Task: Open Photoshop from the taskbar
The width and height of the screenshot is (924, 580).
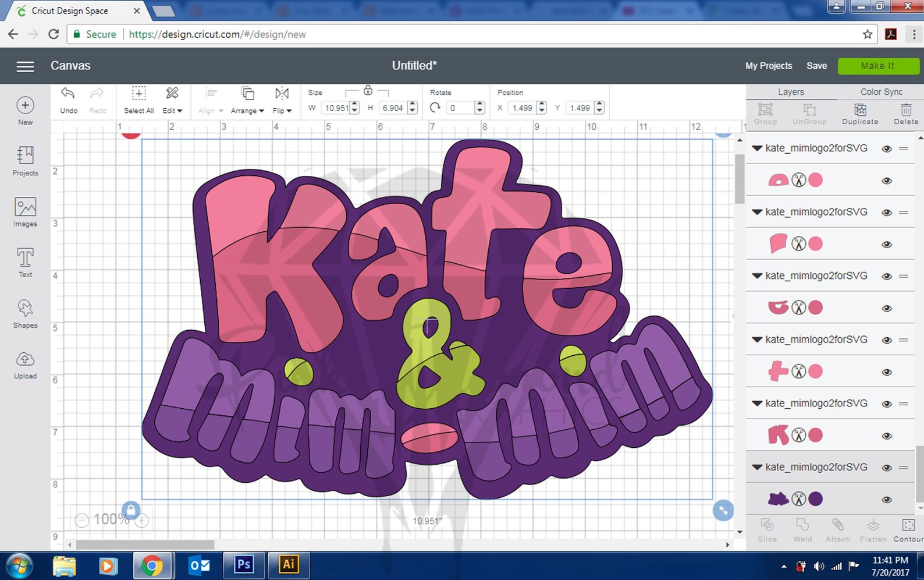Action: (x=244, y=565)
